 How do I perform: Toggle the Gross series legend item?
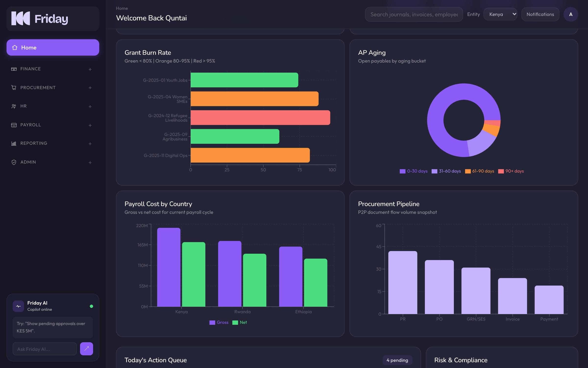click(x=219, y=322)
